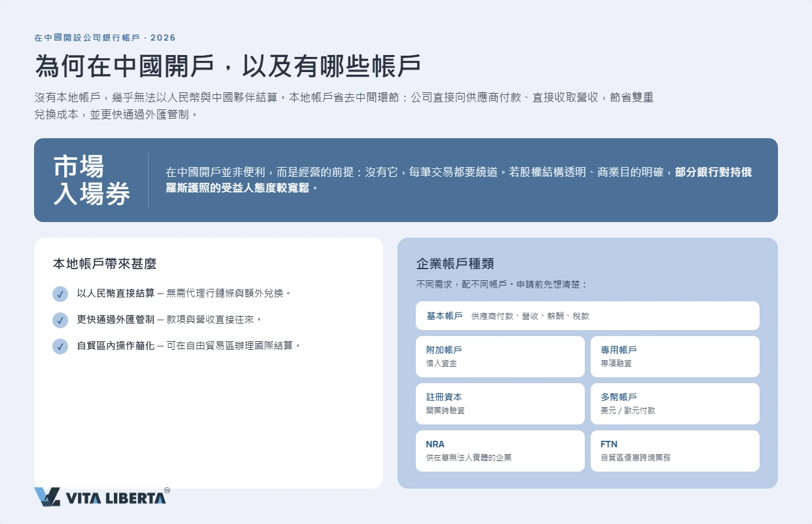Click the Vita Liberta logo icon
The image size is (812, 524).
pyautogui.click(x=47, y=497)
